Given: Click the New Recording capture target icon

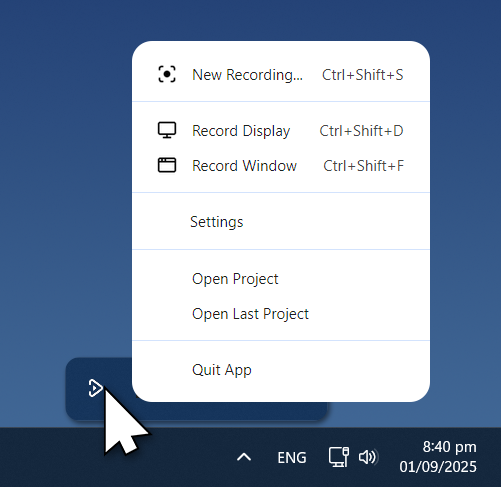Looking at the screenshot, I should [167, 74].
